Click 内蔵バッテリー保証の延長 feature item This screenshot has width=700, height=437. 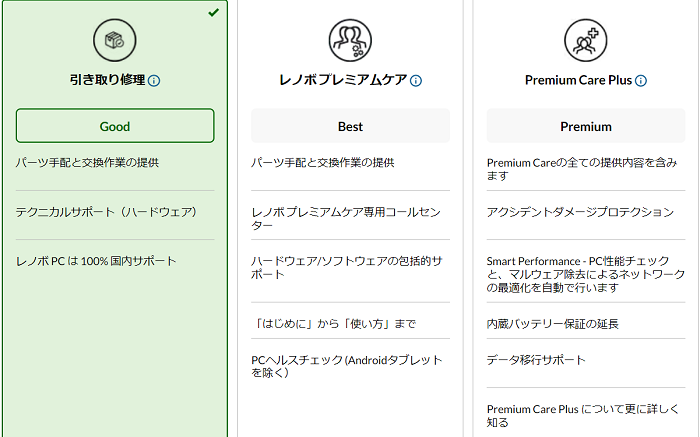(x=552, y=324)
